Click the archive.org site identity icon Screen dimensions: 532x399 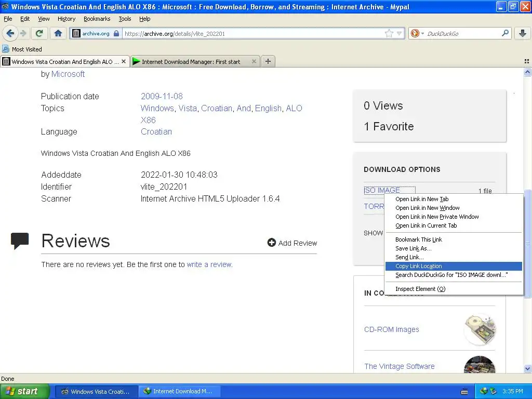pyautogui.click(x=96, y=33)
